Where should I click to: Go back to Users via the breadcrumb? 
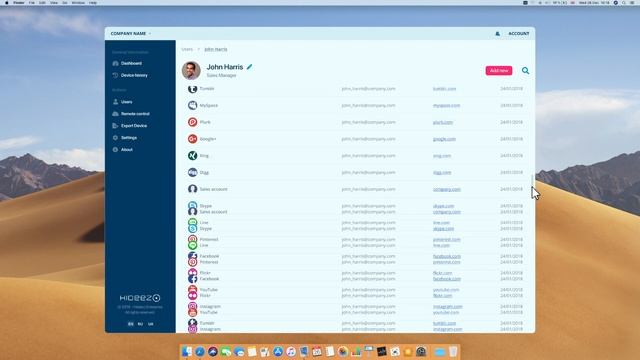point(187,49)
